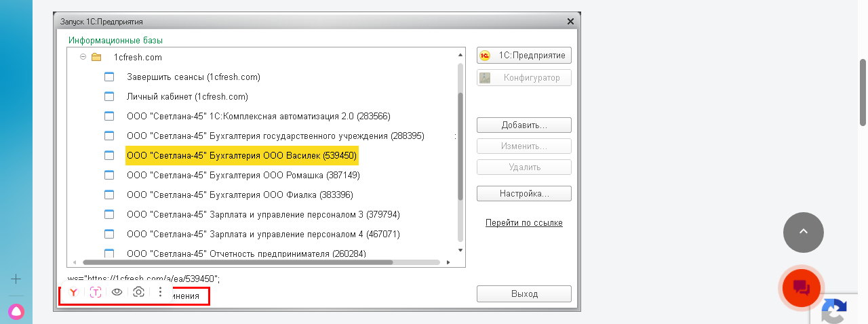Select "Бухгалтерия ООО Ромашка (387149)" base
This screenshot has width=868, height=324.
243,176
